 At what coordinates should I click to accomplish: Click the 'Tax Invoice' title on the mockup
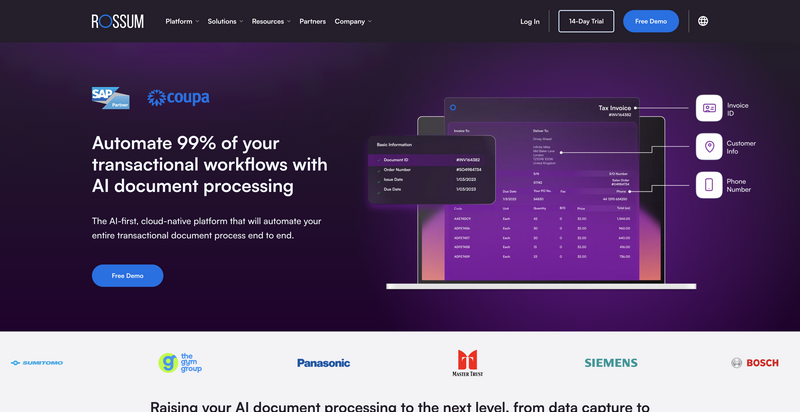click(614, 108)
